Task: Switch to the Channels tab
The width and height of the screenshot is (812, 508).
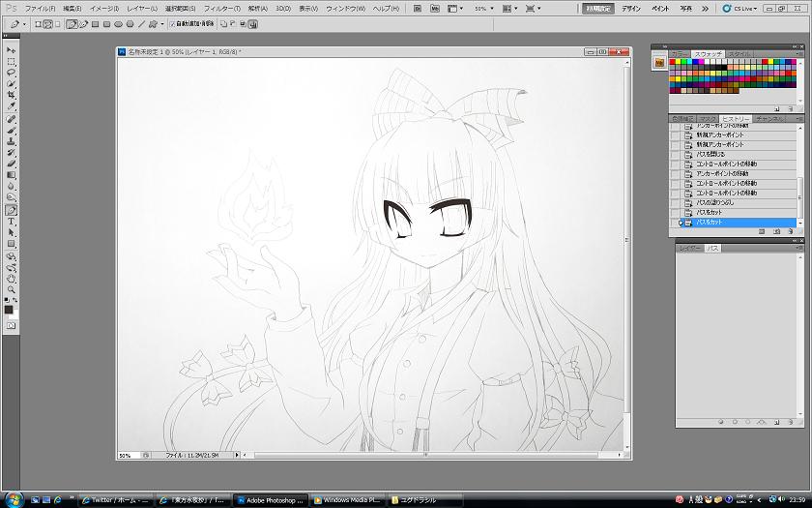Action: pyautogui.click(x=769, y=119)
